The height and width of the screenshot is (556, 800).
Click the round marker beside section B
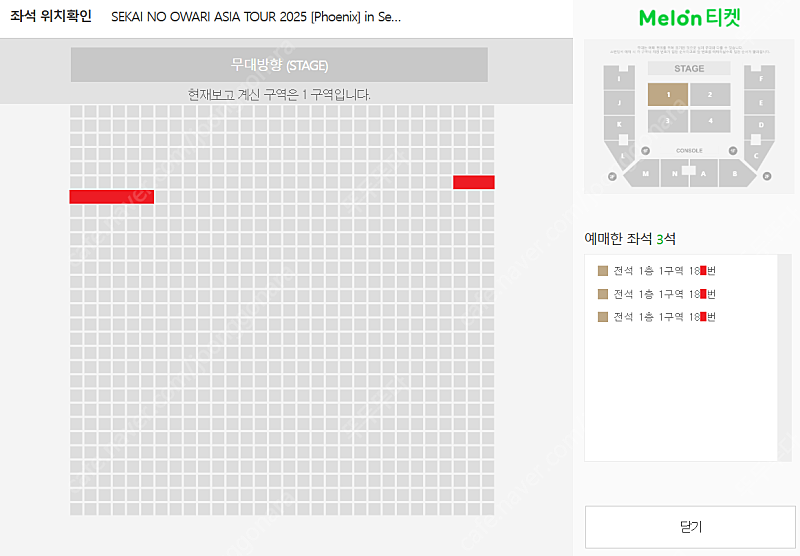pyautogui.click(x=767, y=176)
